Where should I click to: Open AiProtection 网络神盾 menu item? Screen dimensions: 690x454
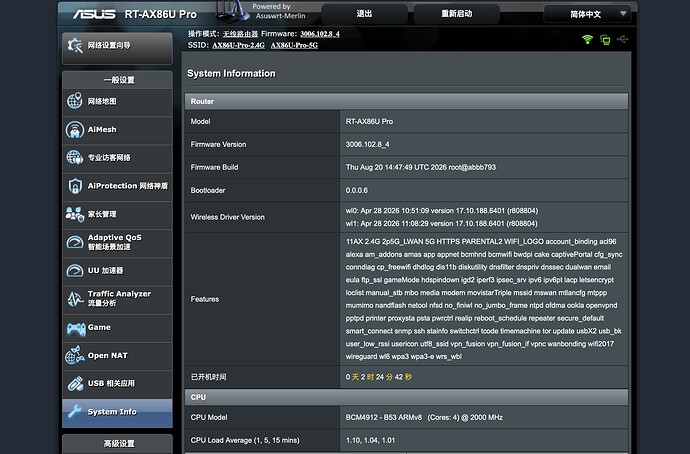click(117, 186)
